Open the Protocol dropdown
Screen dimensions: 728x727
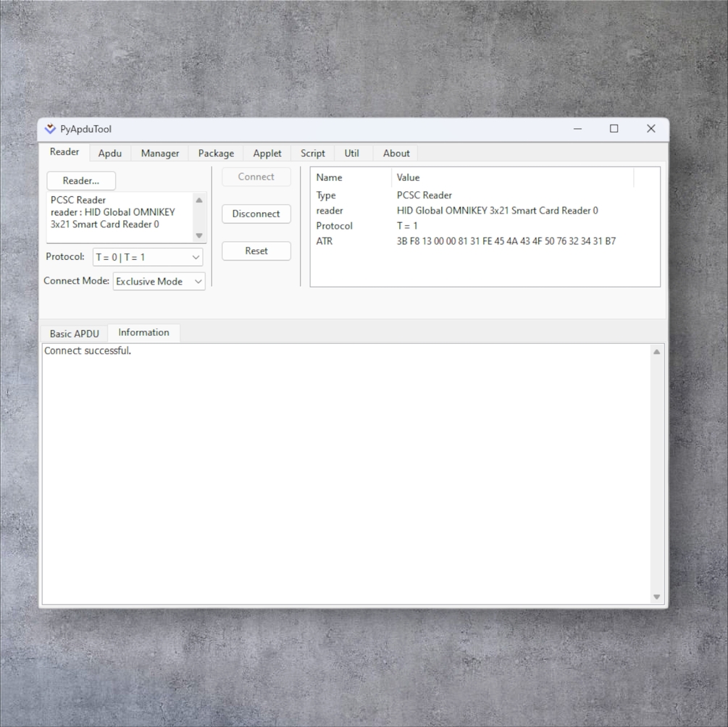click(x=148, y=257)
